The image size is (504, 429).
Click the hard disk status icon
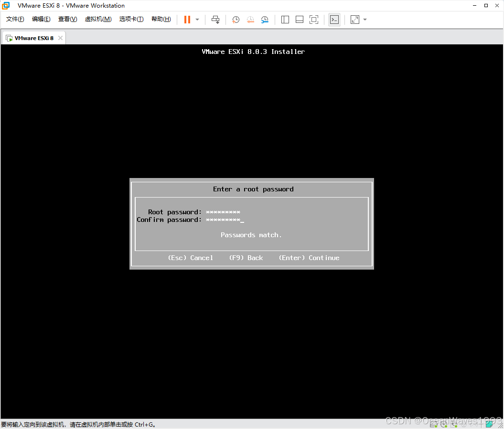pyautogui.click(x=433, y=425)
